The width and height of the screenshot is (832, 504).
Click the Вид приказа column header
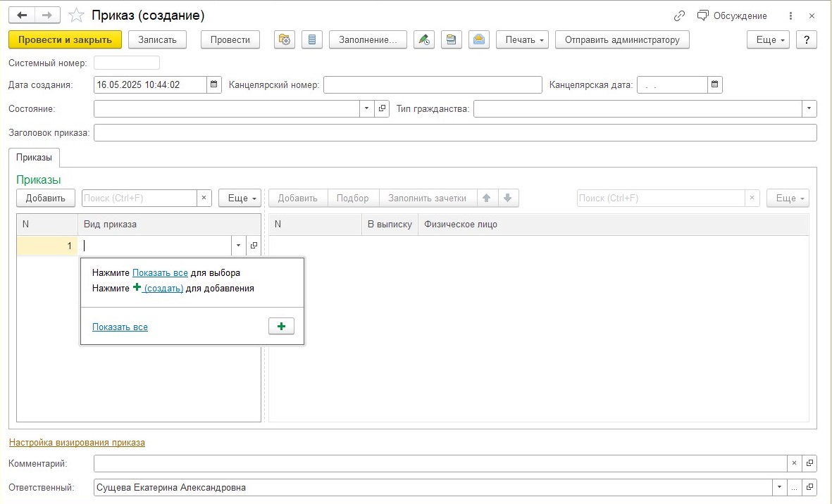[x=169, y=224]
